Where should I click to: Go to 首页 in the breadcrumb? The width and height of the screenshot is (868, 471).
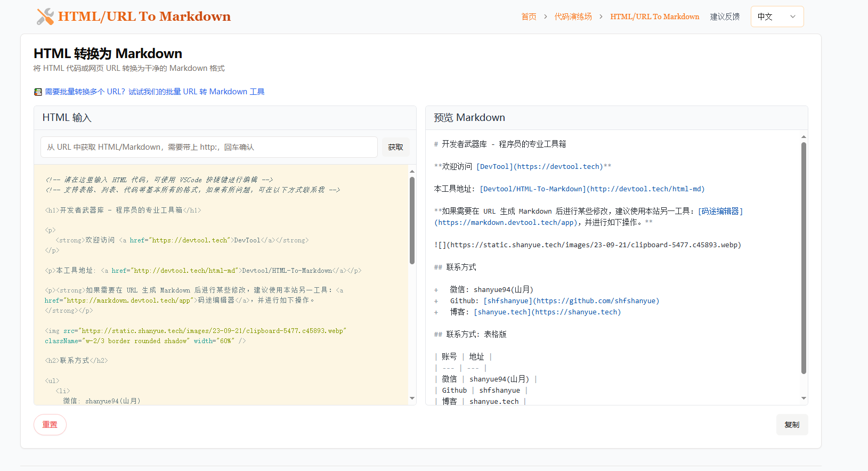pos(529,17)
